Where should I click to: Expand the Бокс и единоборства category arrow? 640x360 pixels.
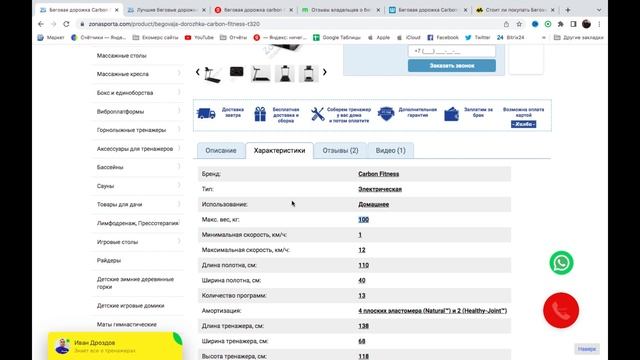click(179, 92)
